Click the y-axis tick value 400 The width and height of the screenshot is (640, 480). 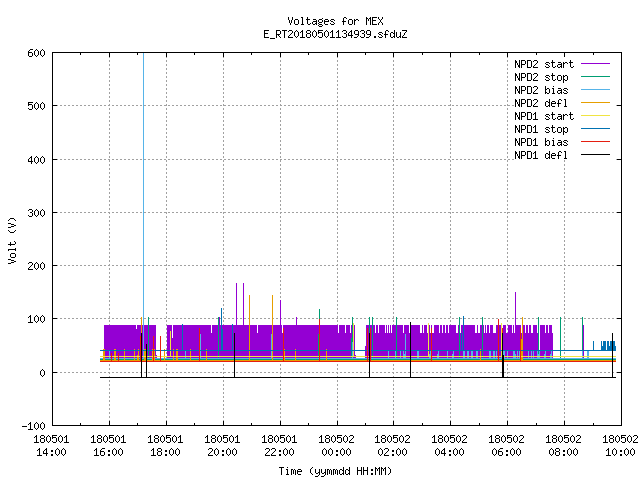pyautogui.click(x=36, y=160)
